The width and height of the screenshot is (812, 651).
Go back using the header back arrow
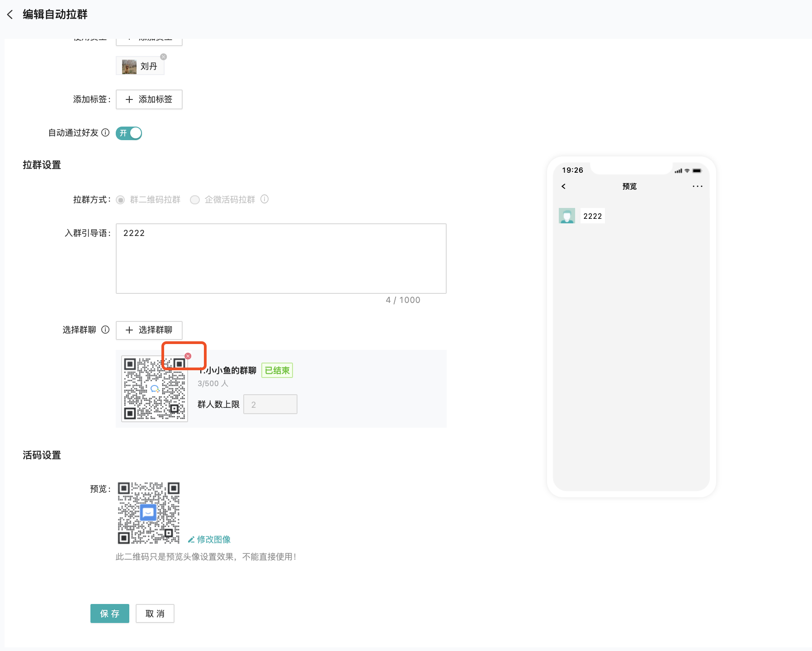click(x=10, y=14)
